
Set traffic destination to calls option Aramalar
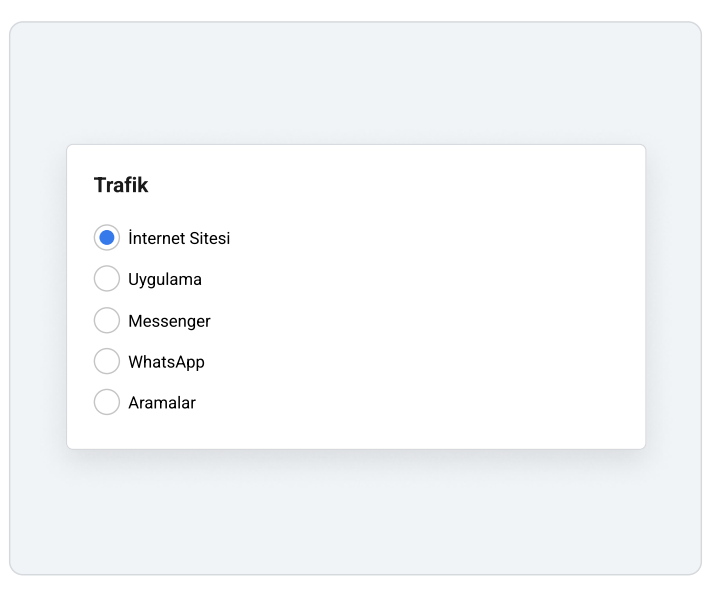coord(107,402)
